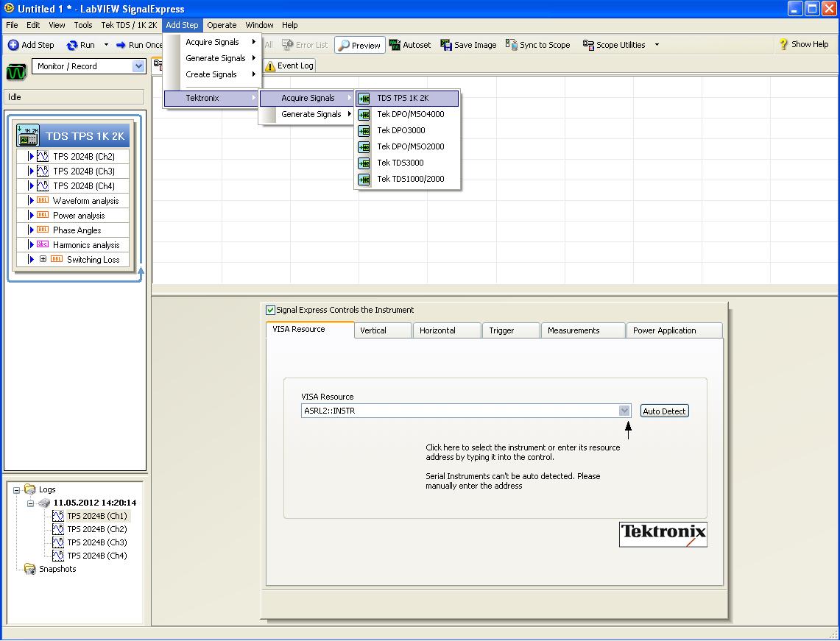Select Tek DPO/MSO4000 step entry

tap(408, 114)
